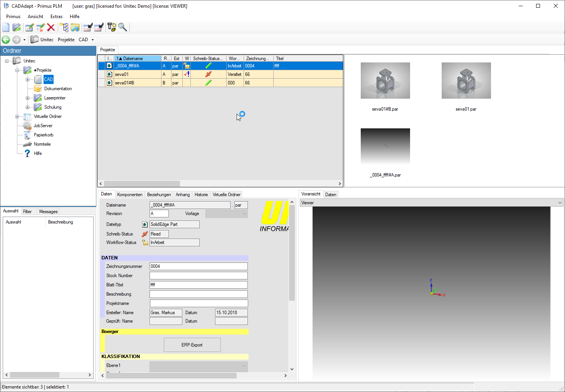Open the Viewer dropdown in preview panel

point(560,203)
